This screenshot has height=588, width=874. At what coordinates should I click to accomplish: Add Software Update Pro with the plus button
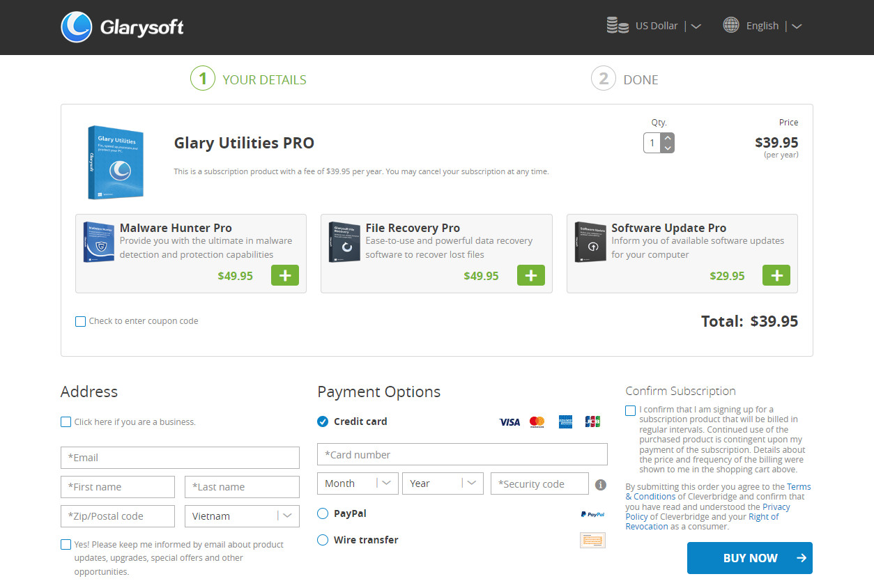pyautogui.click(x=776, y=275)
